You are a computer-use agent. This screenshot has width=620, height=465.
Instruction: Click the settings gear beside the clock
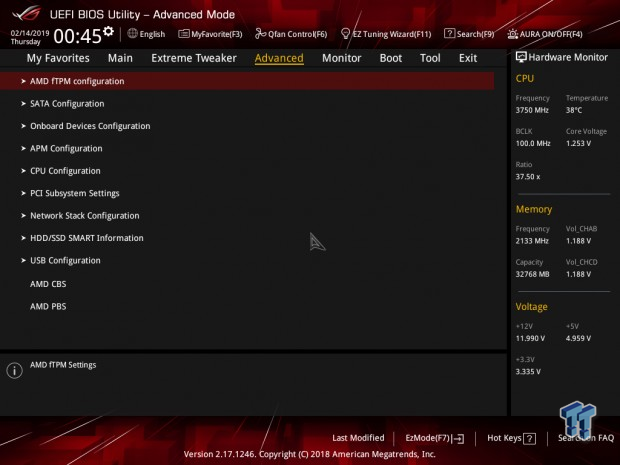108,31
